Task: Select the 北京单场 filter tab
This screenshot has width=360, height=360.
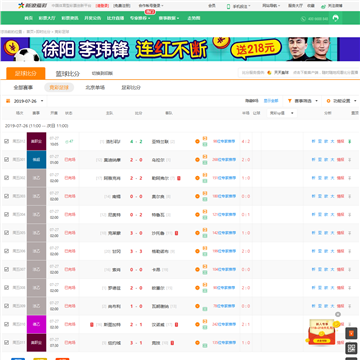Action: pos(95,88)
